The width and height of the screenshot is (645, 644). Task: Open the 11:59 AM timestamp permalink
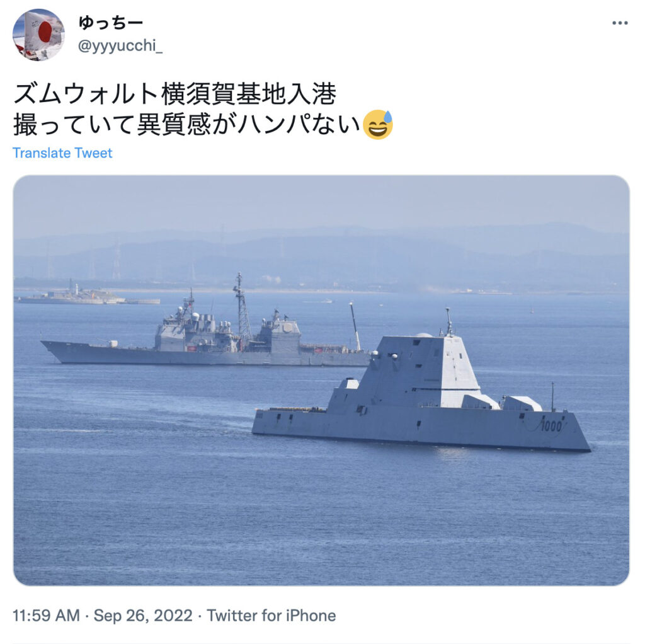[47, 616]
